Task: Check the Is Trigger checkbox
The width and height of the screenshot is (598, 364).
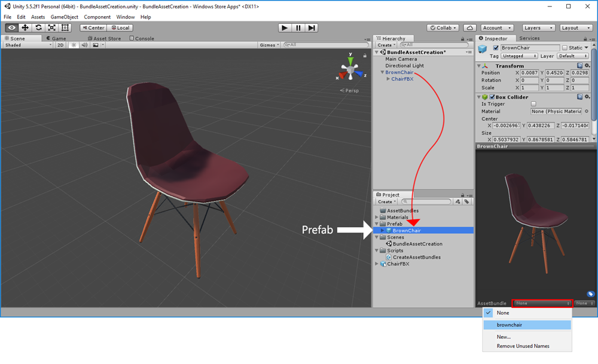Action: click(533, 103)
